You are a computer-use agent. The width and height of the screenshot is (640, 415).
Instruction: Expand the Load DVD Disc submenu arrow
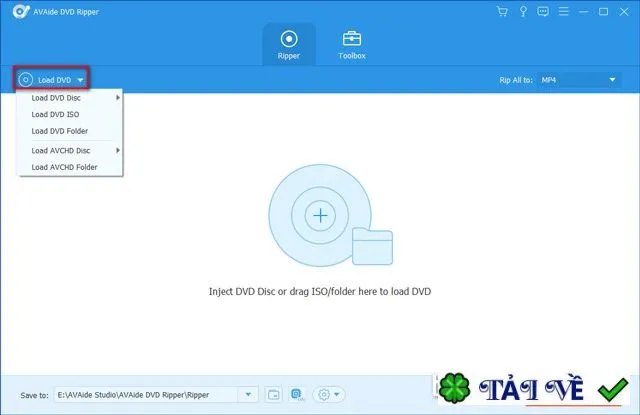[118, 98]
